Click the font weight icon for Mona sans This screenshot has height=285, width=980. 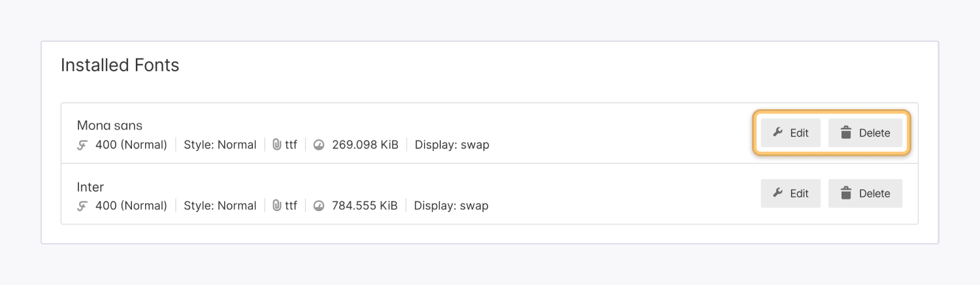click(82, 145)
